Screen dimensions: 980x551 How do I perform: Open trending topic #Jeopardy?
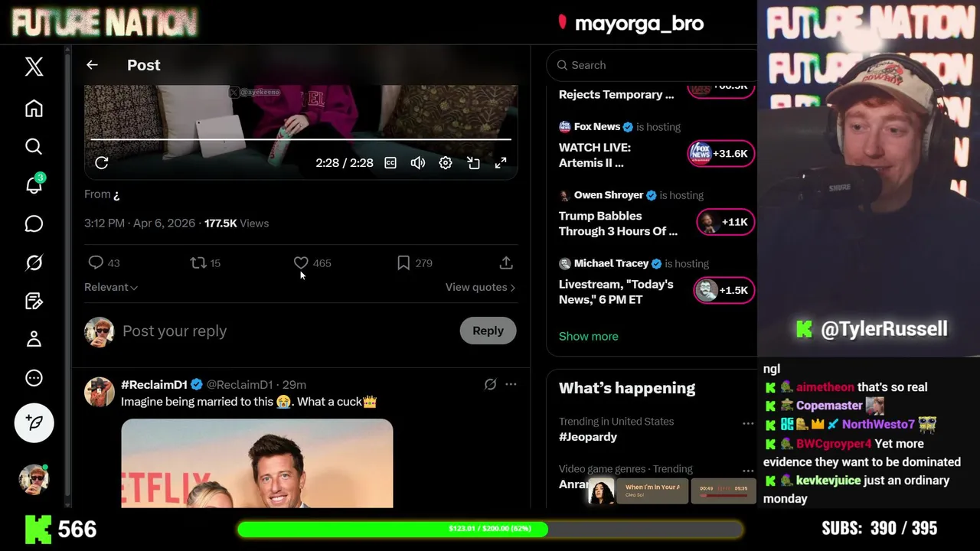588,437
